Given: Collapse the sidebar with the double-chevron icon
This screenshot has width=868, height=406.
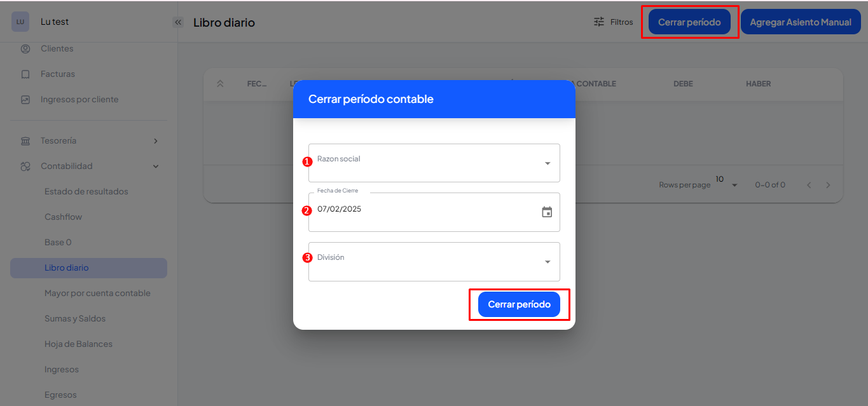Looking at the screenshot, I should tap(178, 22).
